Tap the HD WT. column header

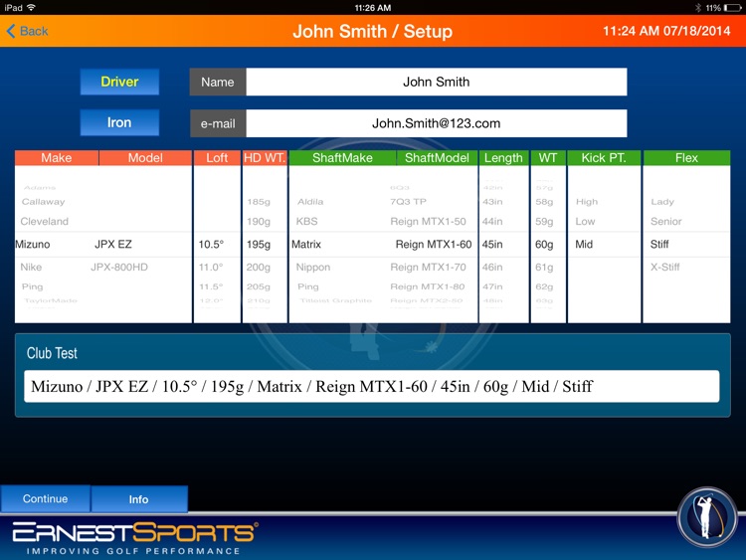265,158
